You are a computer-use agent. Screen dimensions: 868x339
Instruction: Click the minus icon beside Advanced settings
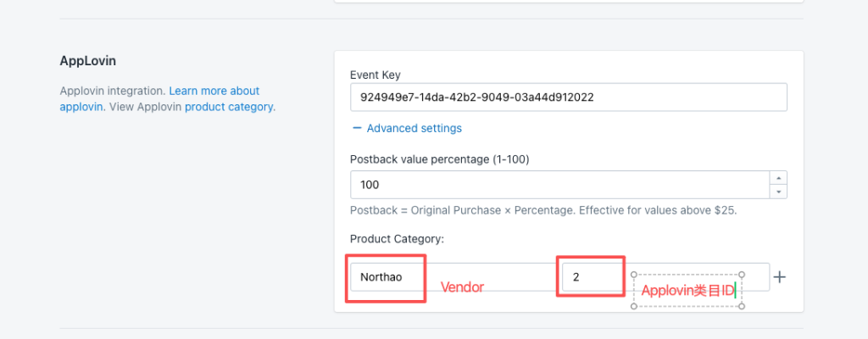(x=356, y=128)
